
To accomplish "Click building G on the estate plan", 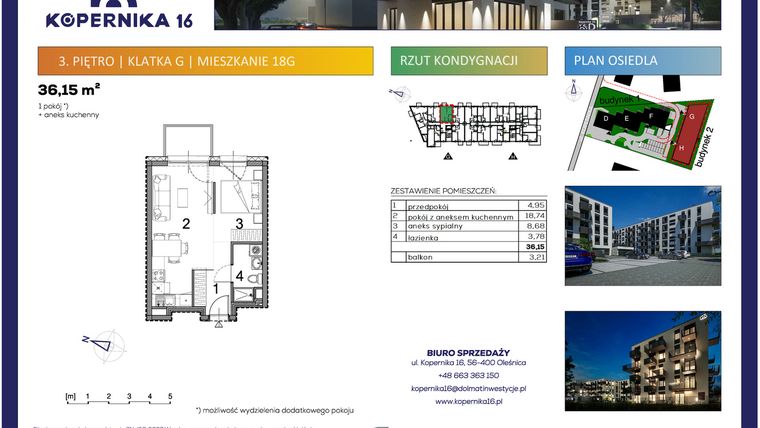I will (692, 117).
